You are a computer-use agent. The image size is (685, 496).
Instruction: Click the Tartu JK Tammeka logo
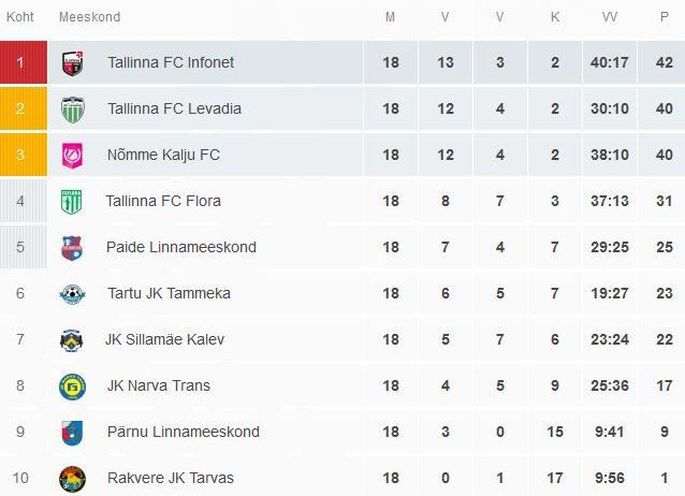click(x=73, y=294)
